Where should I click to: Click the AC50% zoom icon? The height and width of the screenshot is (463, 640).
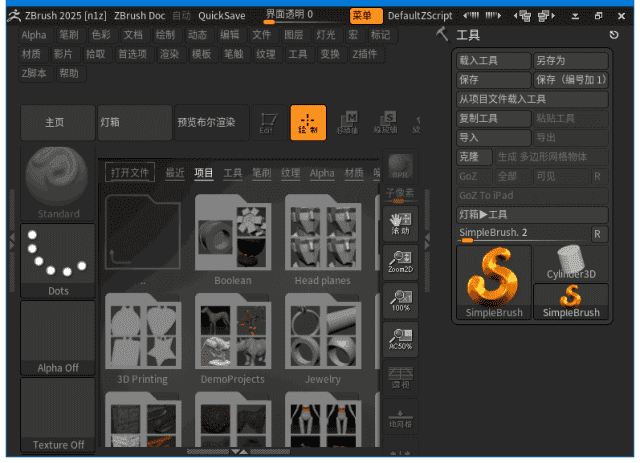tap(400, 340)
